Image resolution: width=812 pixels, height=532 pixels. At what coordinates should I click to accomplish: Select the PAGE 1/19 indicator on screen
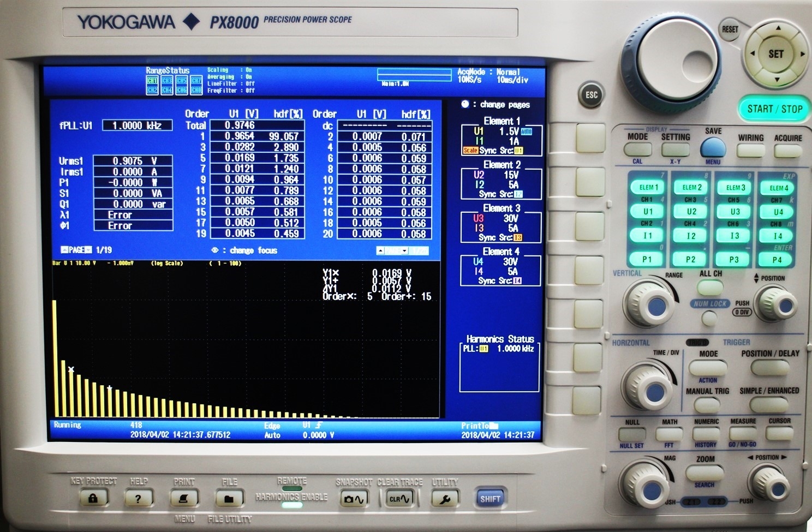pyautogui.click(x=86, y=250)
